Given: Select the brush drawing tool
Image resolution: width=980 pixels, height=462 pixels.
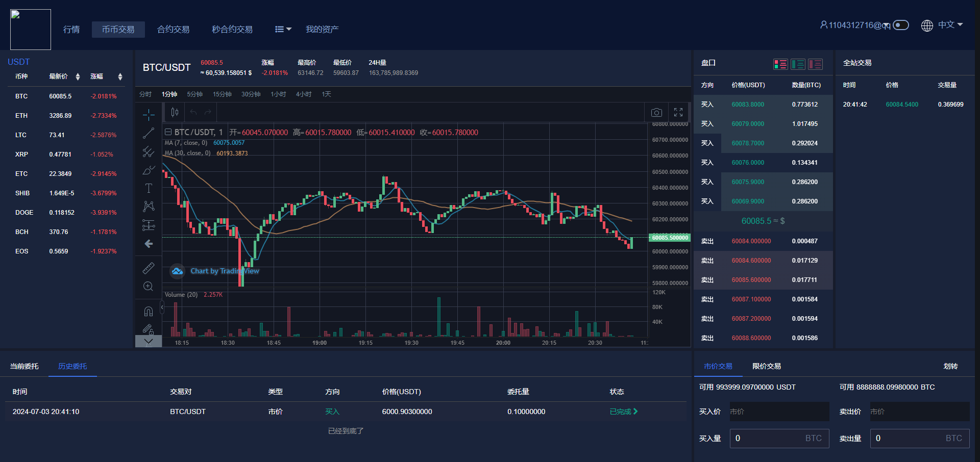Looking at the screenshot, I should [149, 170].
